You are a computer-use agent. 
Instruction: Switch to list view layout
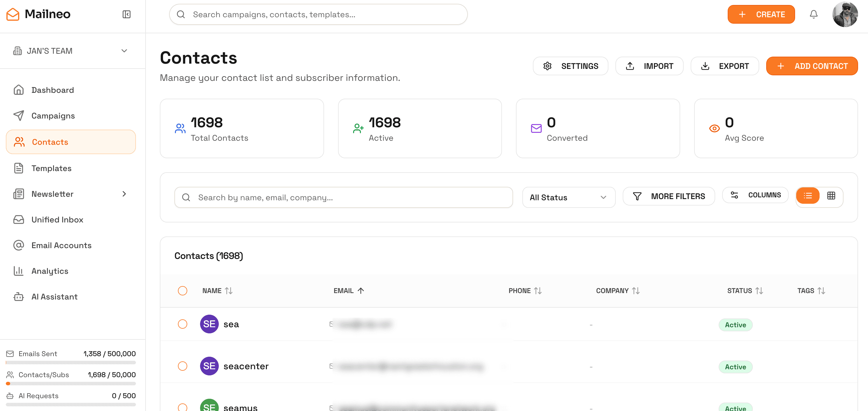[808, 196]
